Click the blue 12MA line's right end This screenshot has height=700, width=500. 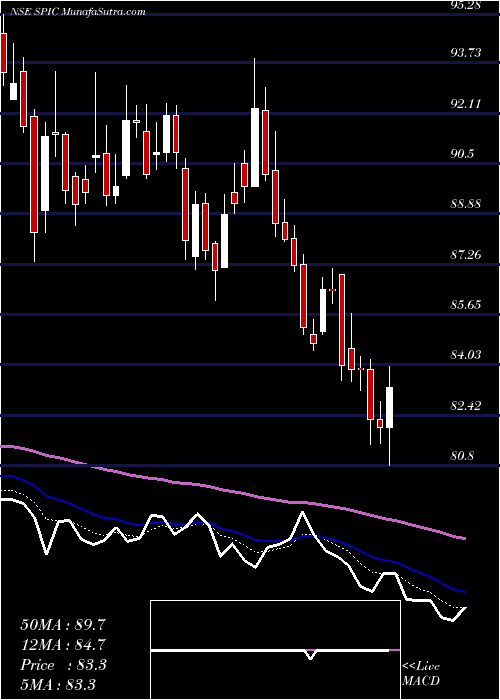pyautogui.click(x=464, y=592)
